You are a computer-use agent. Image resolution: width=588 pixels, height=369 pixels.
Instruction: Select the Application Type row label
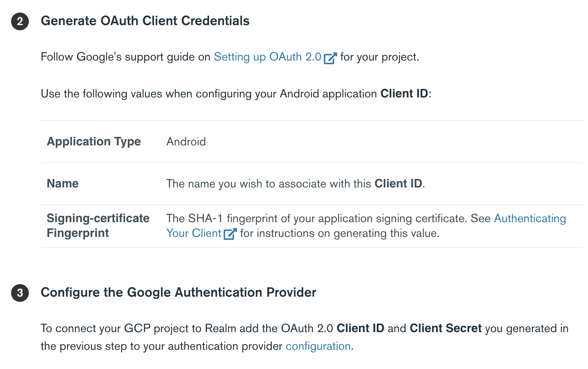tap(94, 142)
